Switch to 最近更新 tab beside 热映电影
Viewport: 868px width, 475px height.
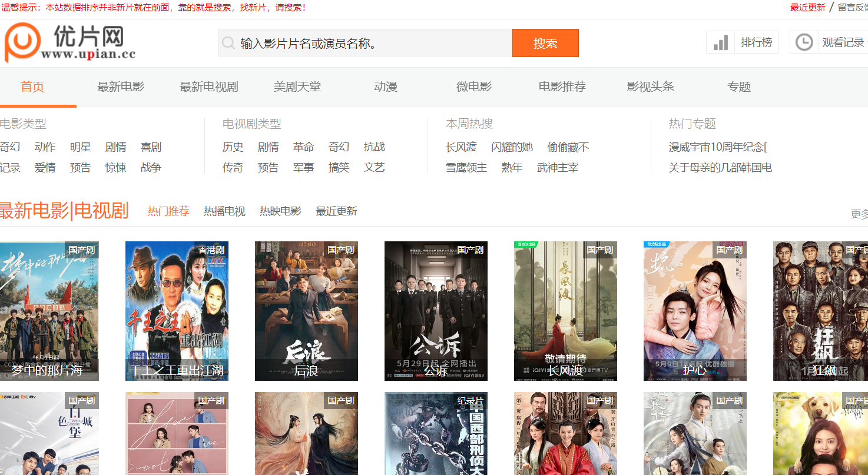tap(336, 211)
